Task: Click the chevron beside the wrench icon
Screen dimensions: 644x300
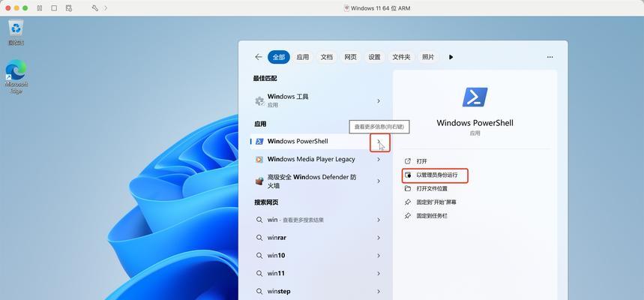Action: 106,7
